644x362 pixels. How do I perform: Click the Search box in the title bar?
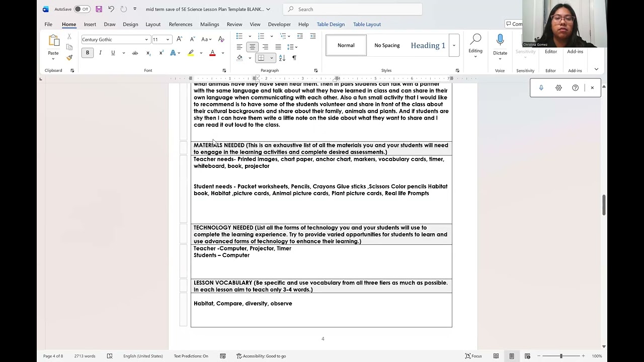[353, 9]
